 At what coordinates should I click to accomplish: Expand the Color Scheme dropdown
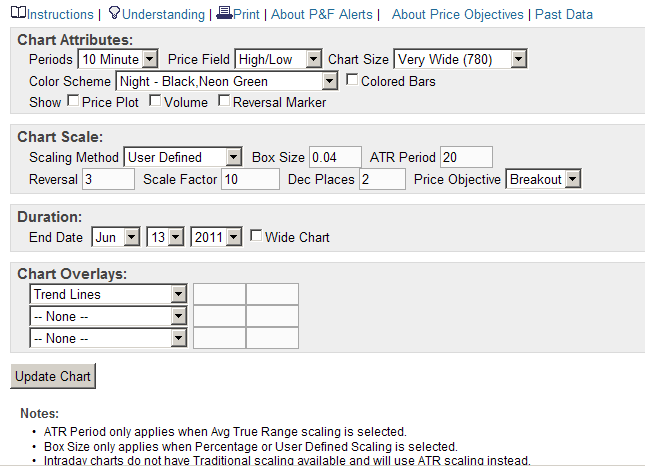coord(227,81)
